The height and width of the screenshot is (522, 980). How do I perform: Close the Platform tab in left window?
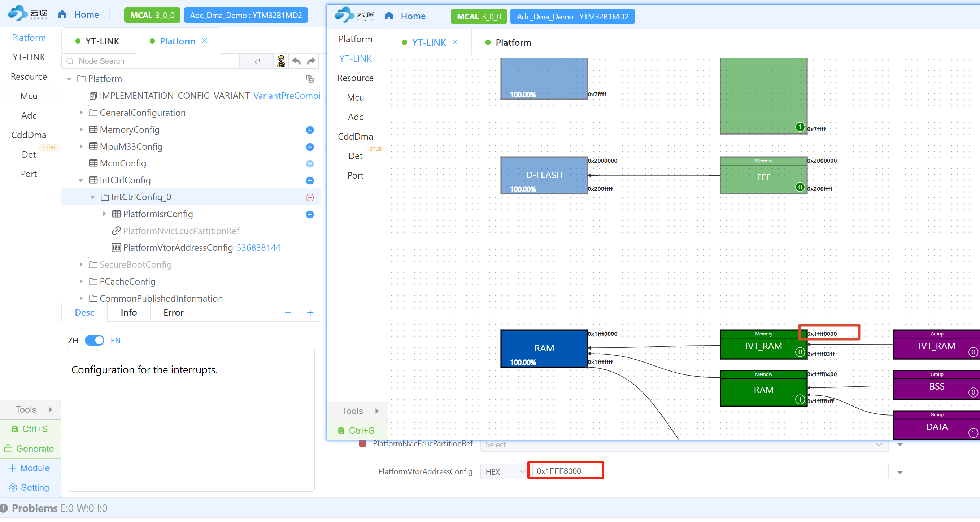click(x=205, y=41)
